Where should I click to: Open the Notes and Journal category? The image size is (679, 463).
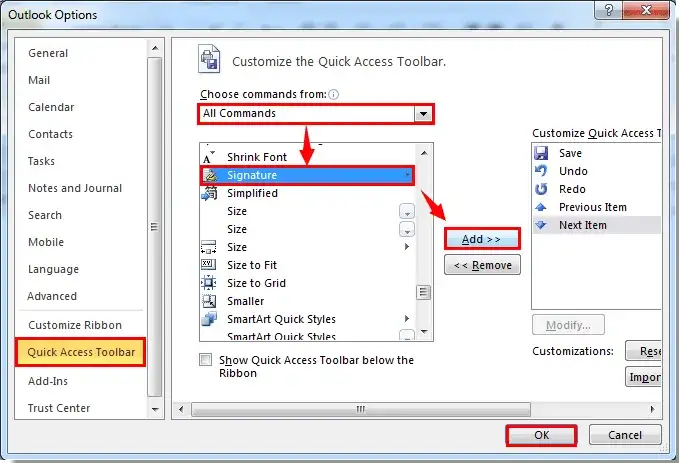coord(75,188)
